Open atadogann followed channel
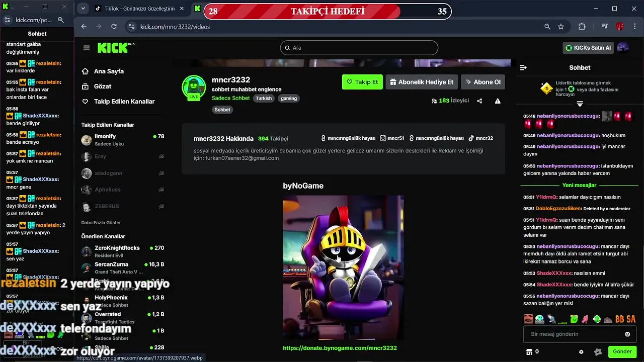The height and width of the screenshot is (362, 644). click(123, 173)
